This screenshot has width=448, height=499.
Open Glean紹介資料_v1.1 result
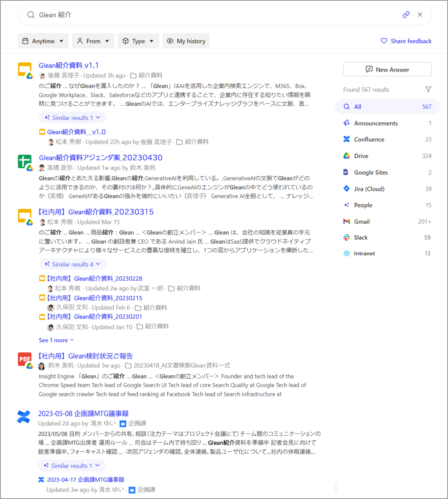[69, 65]
